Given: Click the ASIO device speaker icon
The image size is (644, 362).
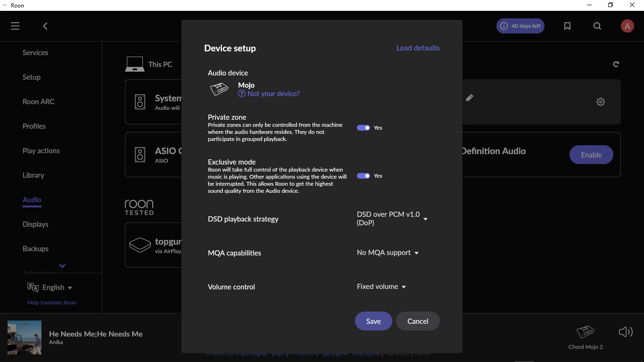Looking at the screenshot, I should click(140, 155).
